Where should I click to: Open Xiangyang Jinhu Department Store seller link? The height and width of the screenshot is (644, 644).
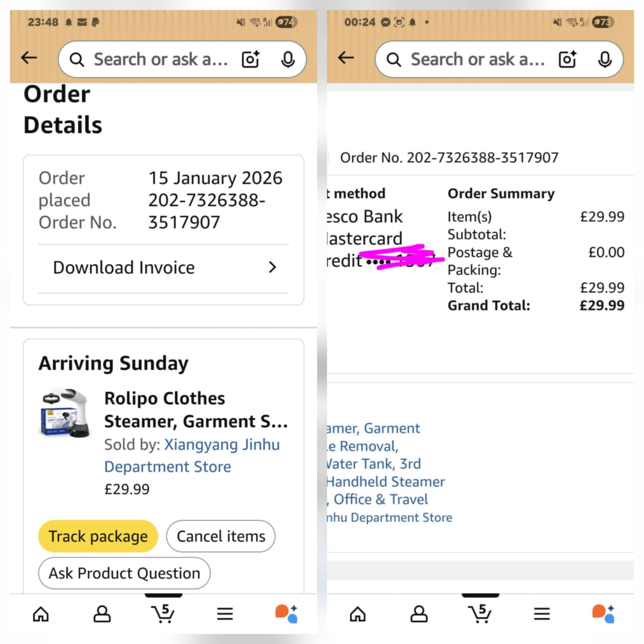point(192,455)
